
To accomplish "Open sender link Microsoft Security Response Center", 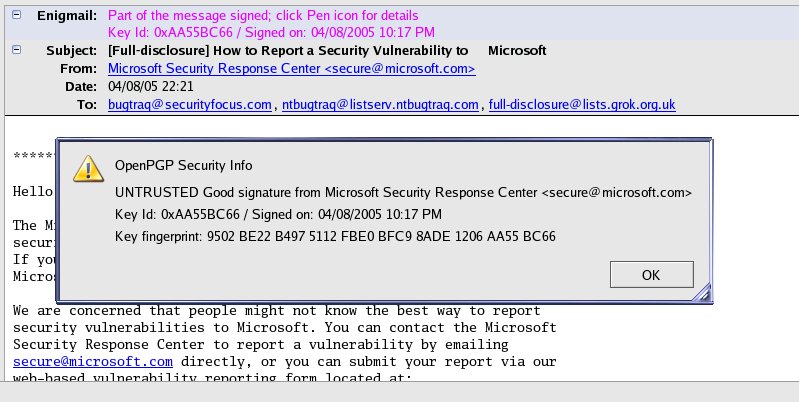I will (x=291, y=68).
